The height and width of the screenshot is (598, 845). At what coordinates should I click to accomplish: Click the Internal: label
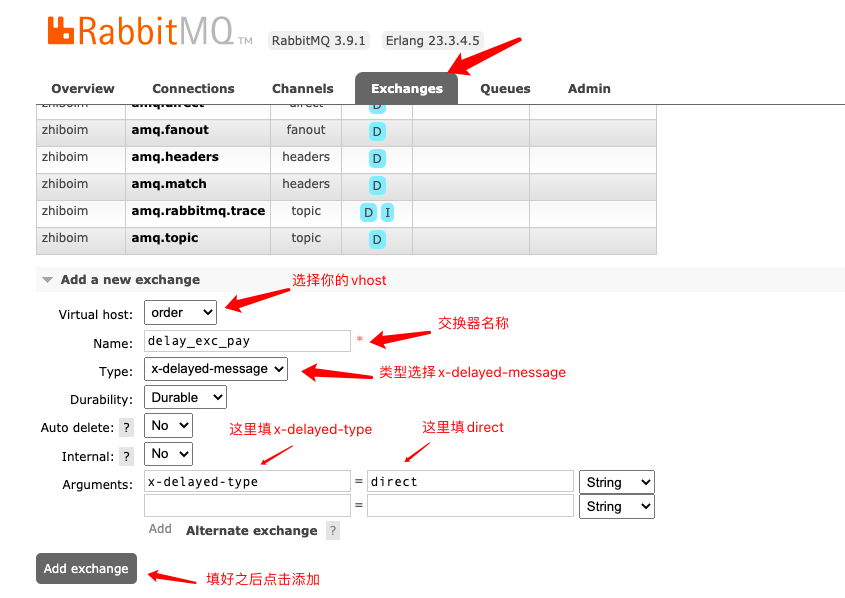[88, 457]
